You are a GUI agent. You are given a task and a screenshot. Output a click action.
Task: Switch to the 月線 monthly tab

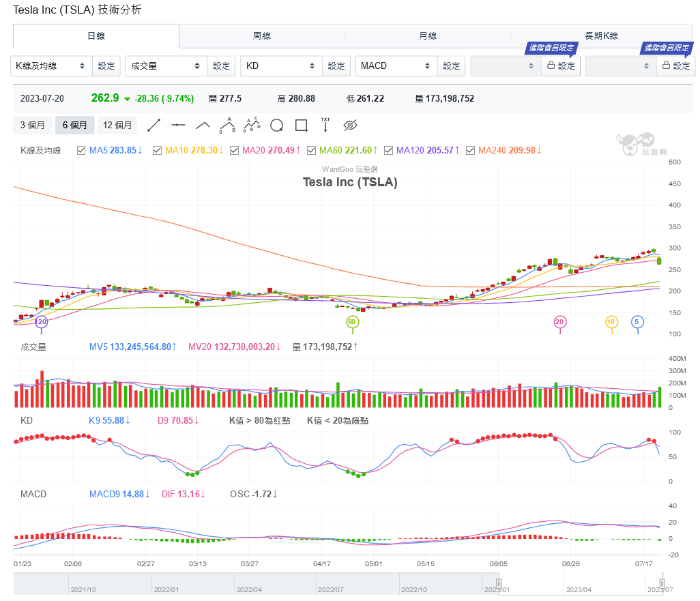[427, 35]
